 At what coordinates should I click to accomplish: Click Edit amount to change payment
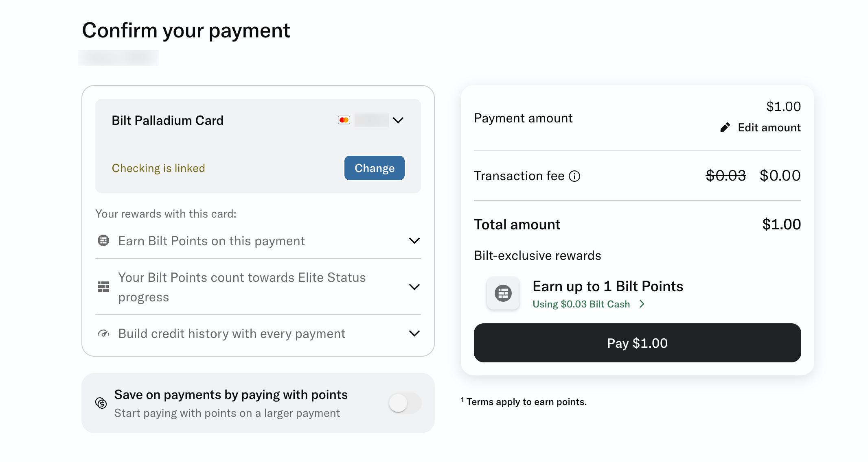tap(768, 127)
